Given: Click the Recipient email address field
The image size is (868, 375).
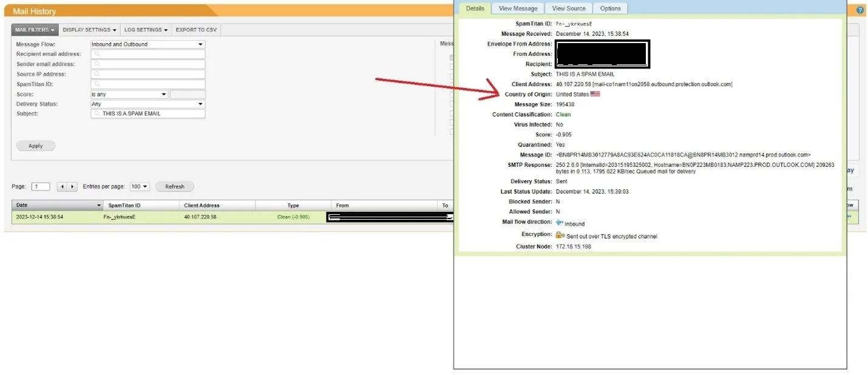Looking at the screenshot, I should pos(147,54).
